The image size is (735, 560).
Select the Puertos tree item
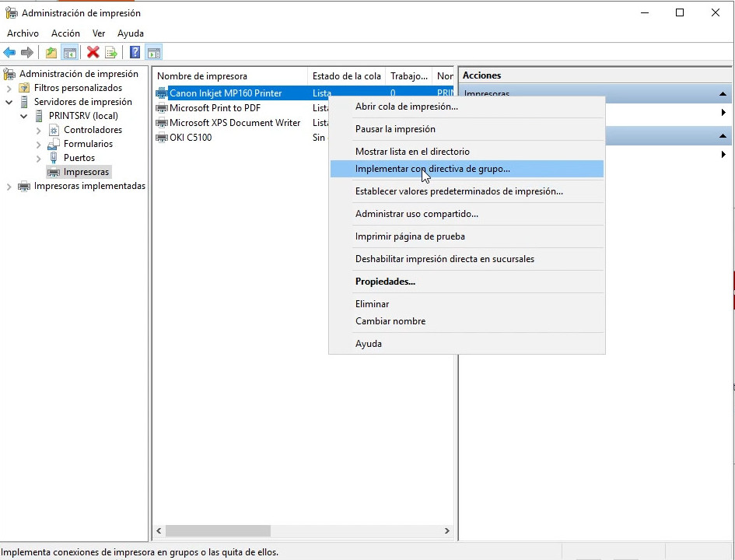[x=79, y=158]
